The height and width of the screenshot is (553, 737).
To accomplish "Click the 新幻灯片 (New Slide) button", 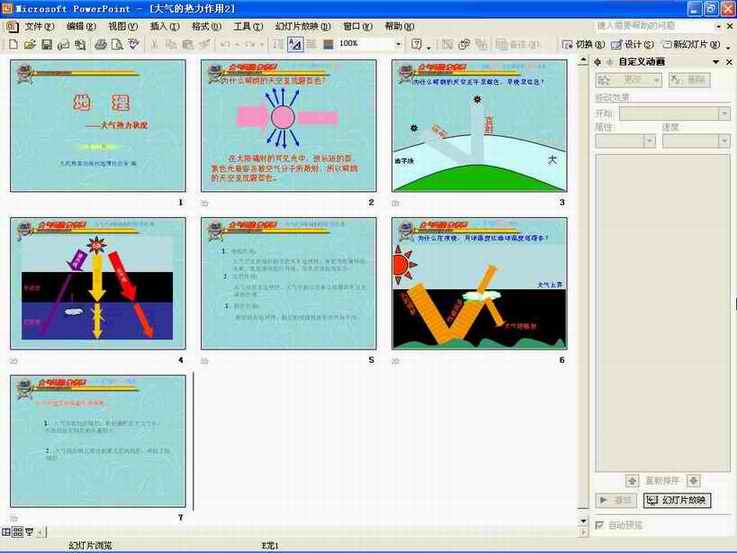I will [x=691, y=45].
